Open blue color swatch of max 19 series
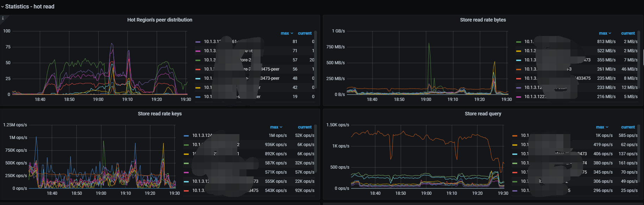 pyautogui.click(x=198, y=97)
